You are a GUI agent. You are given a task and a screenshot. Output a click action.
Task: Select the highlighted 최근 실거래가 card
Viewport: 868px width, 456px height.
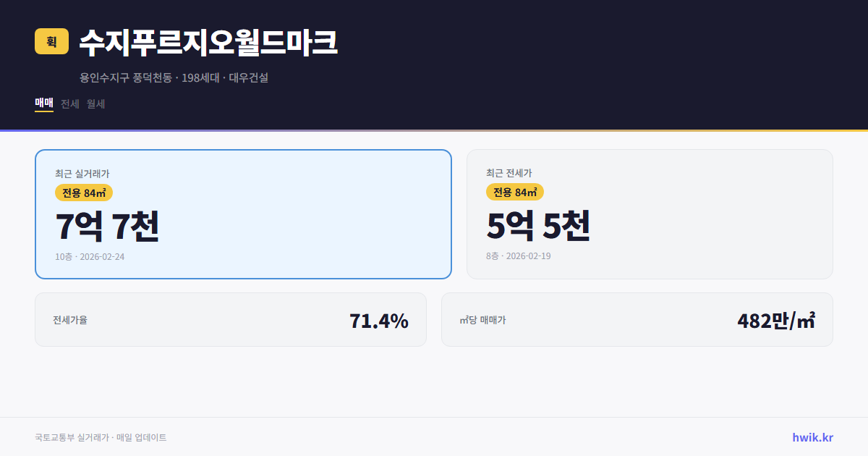click(242, 214)
